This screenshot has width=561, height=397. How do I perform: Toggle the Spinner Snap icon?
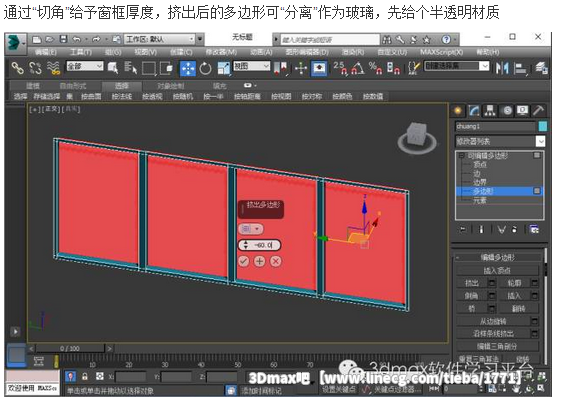click(x=393, y=68)
